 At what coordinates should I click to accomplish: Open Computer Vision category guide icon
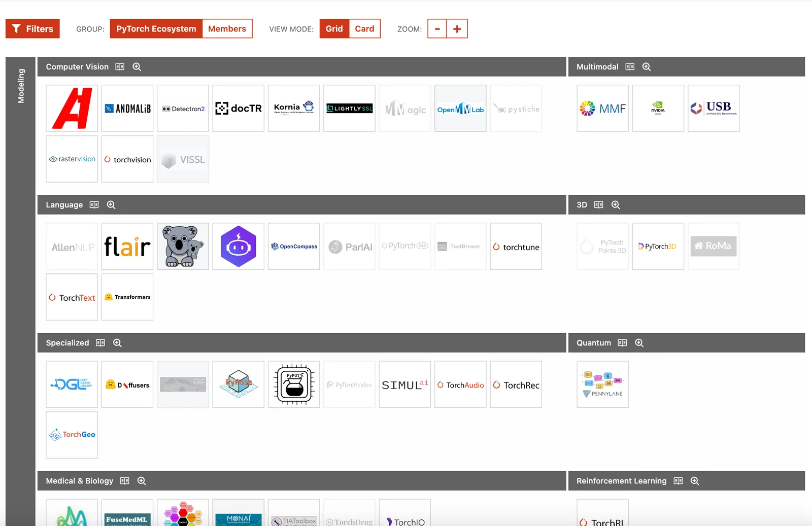pyautogui.click(x=120, y=67)
